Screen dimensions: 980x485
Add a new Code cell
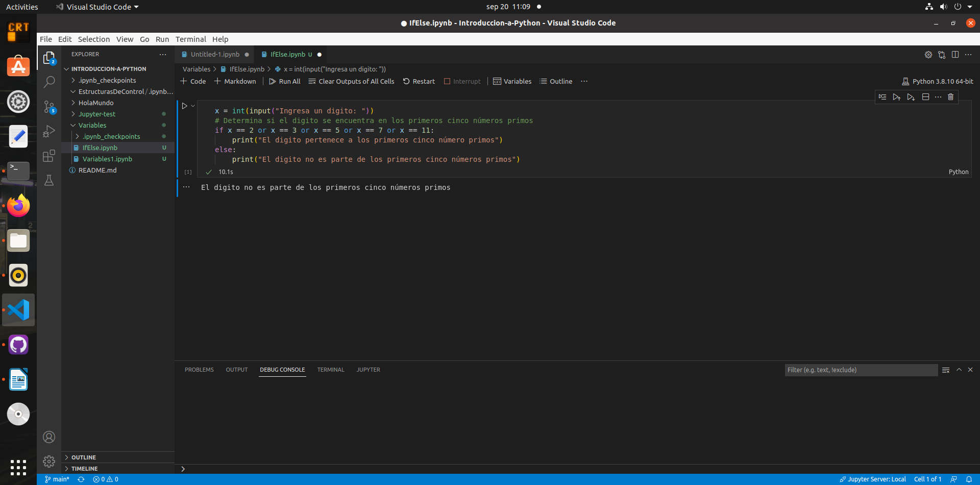[193, 81]
